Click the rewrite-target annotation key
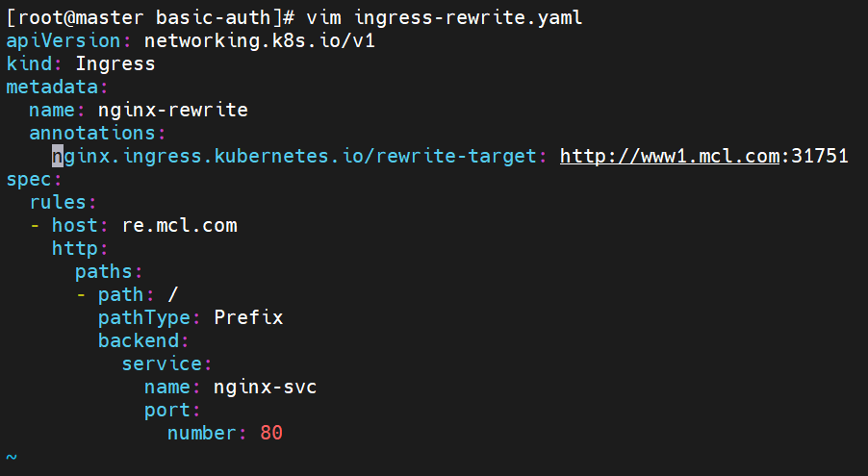Screen dimensions: 868x476 (294, 156)
